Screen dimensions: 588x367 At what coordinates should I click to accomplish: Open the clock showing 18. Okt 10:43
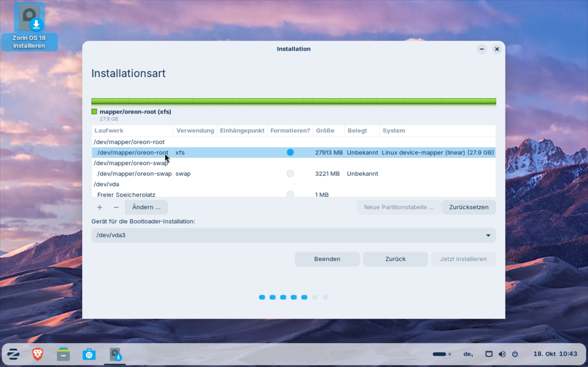(555, 354)
